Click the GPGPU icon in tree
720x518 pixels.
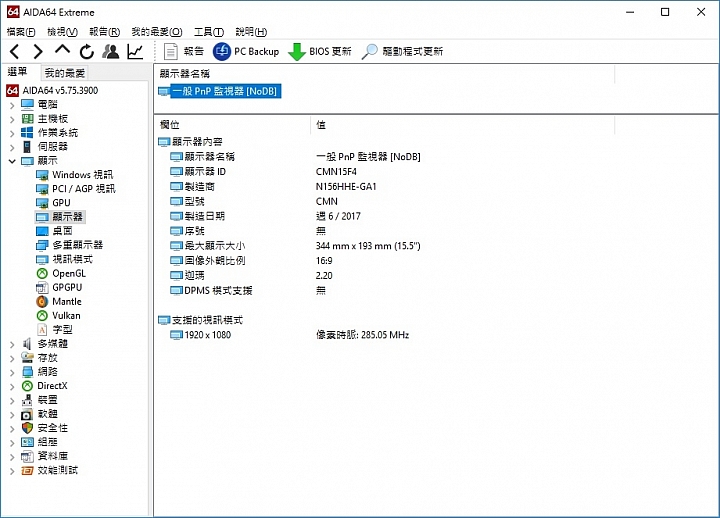[x=42, y=287]
